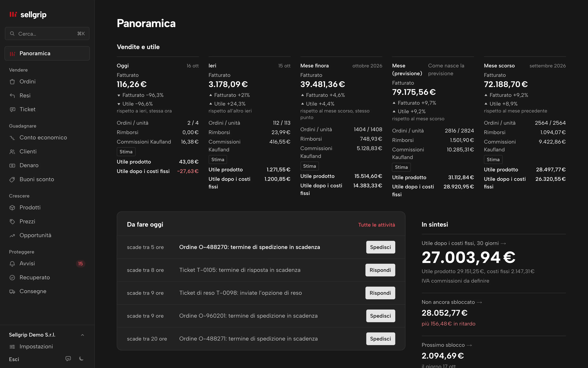Open Come nasce la previsione link

coord(446,70)
